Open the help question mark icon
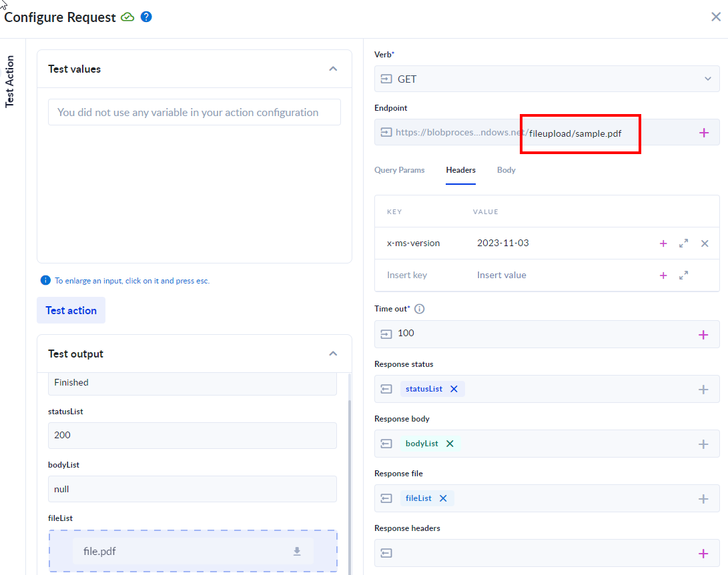Screen dimensions: 728x575 pyautogui.click(x=146, y=17)
